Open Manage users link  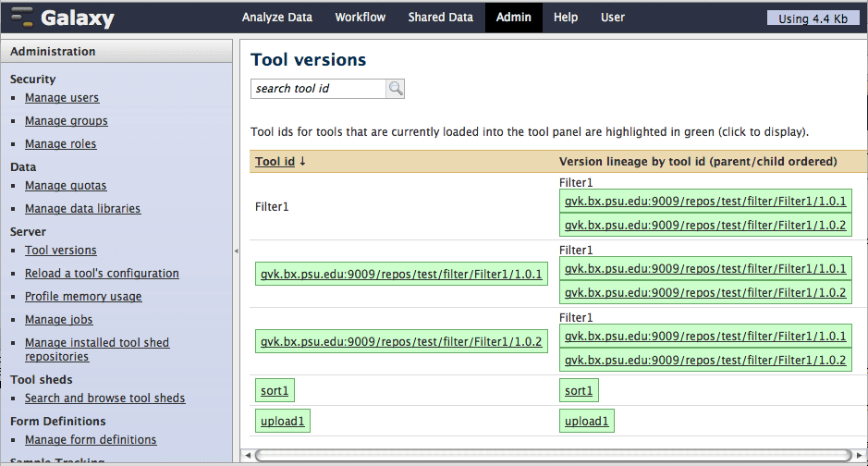[x=62, y=98]
